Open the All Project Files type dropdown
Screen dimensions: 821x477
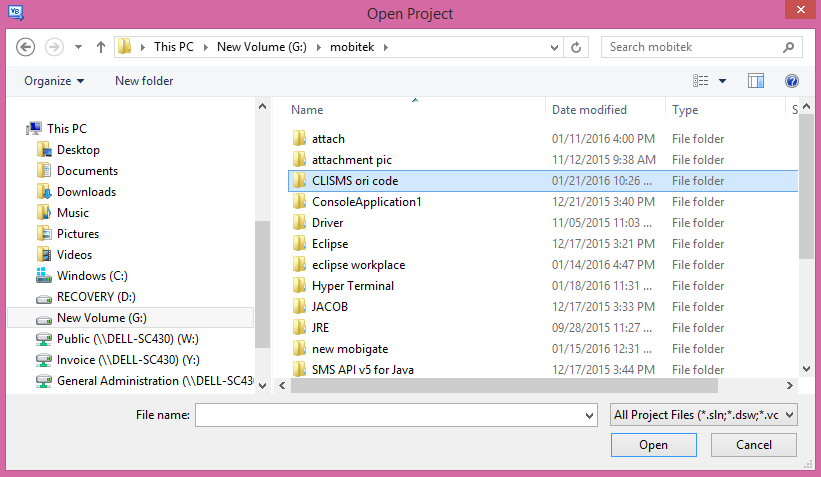coord(703,415)
